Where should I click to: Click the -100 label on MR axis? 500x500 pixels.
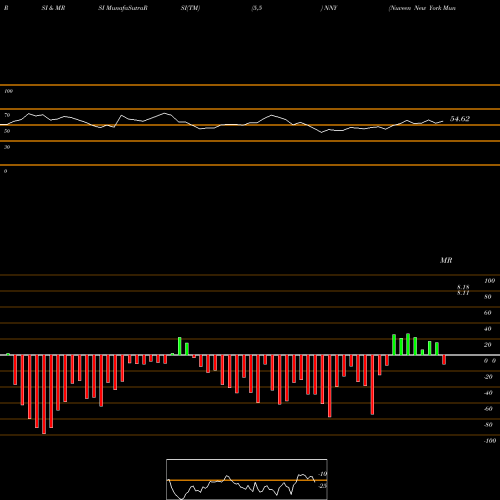click(x=490, y=441)
